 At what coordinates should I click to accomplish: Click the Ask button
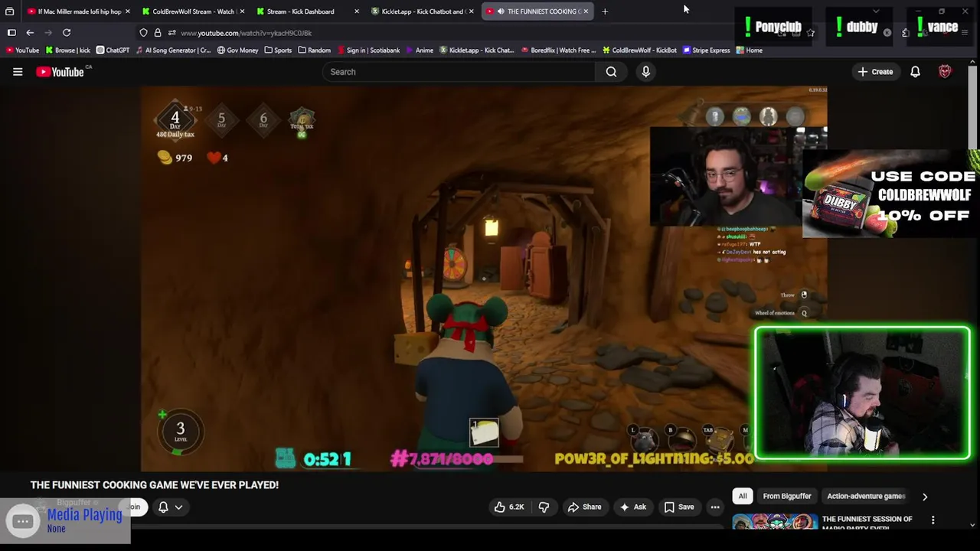633,507
